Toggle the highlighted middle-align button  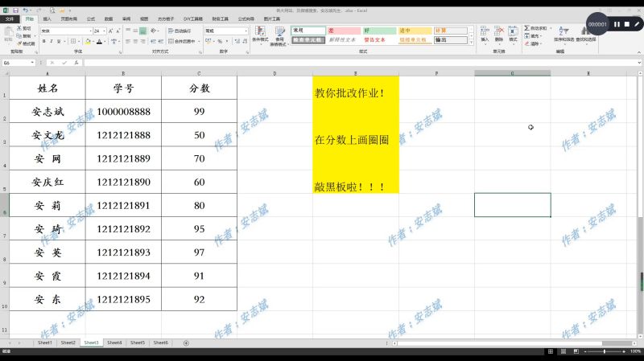(142, 31)
